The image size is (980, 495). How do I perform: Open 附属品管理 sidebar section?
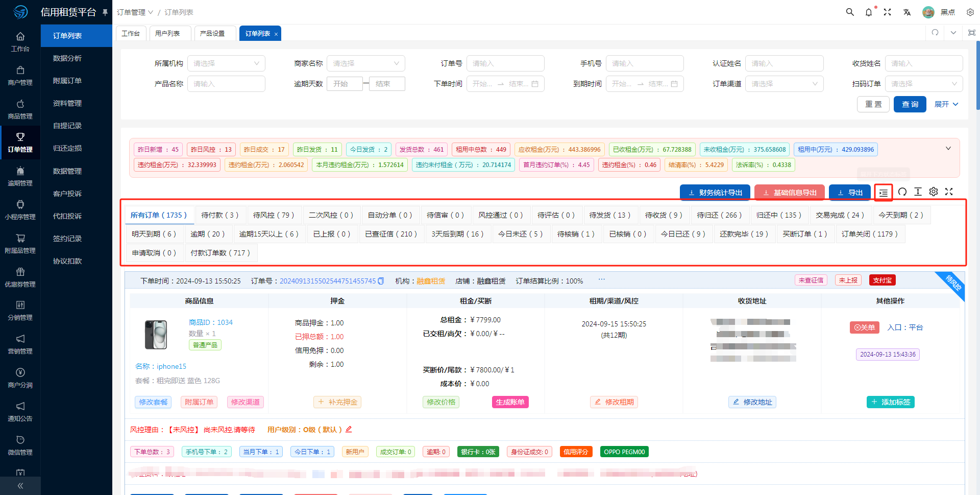coord(20,244)
